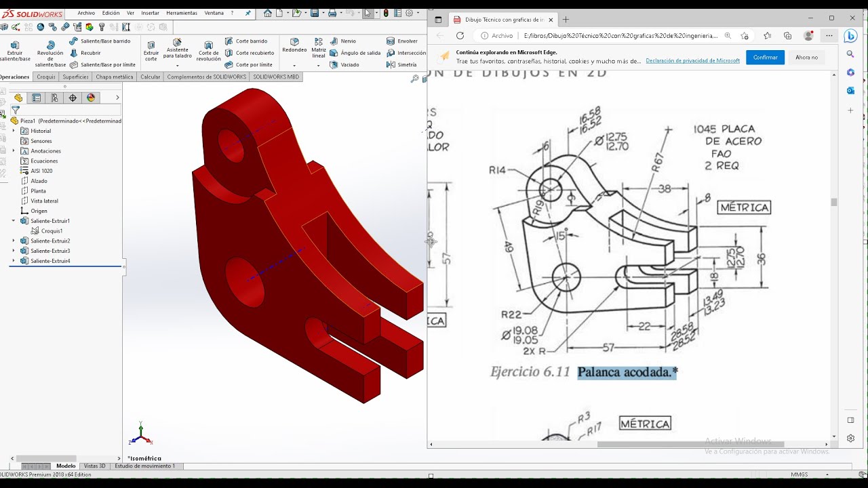868x488 pixels.
Task: Switch to Calcular ribbon tab
Action: pos(151,77)
